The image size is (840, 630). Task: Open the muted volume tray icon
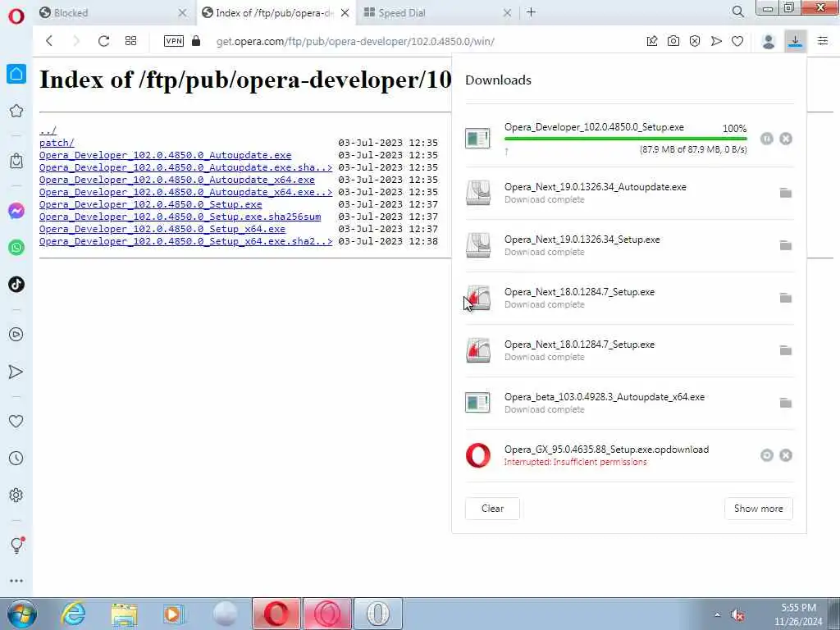point(737,615)
